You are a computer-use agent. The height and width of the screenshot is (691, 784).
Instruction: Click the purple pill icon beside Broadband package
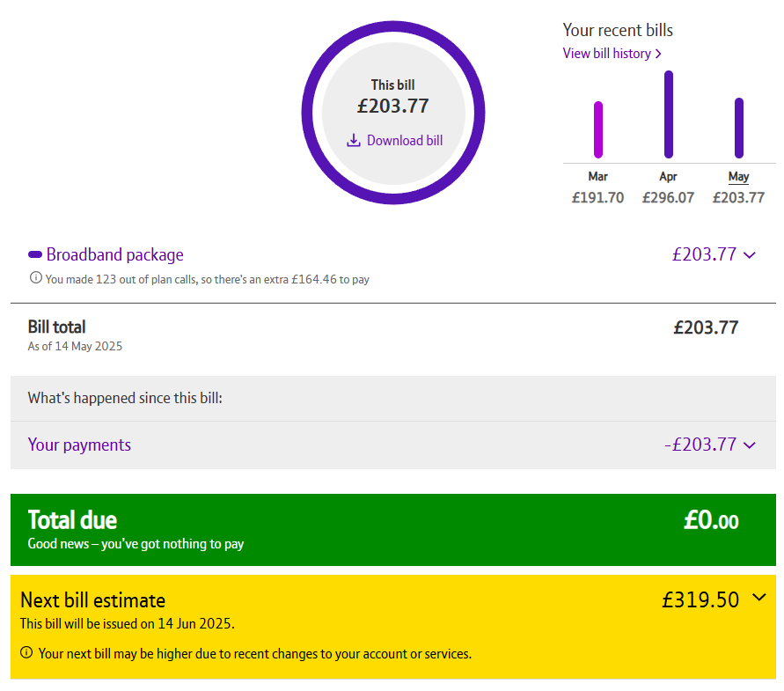[35, 254]
